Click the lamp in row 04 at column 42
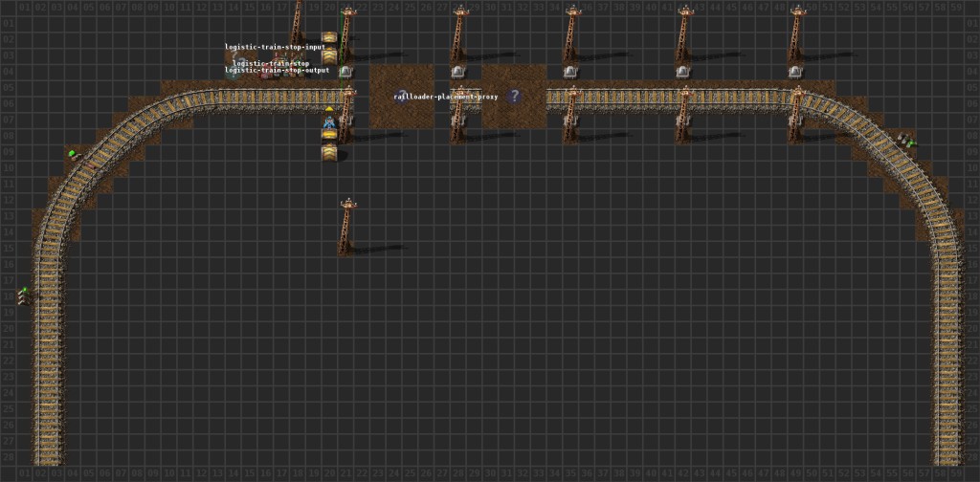The image size is (980, 482). pos(682,72)
